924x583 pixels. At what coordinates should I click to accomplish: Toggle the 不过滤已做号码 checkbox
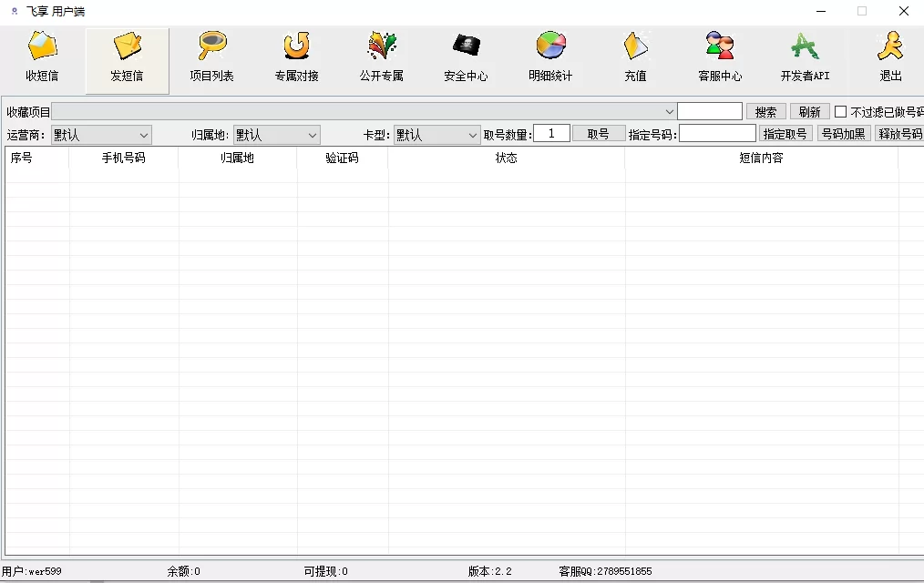click(841, 112)
